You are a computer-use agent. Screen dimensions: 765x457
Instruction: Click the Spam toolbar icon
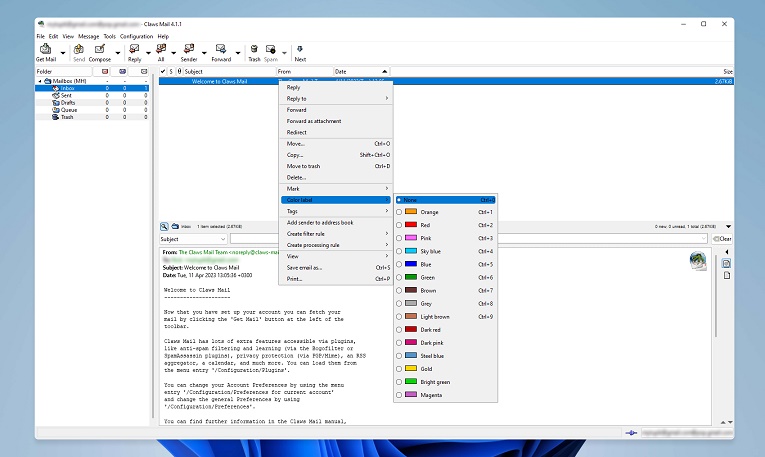point(270,49)
